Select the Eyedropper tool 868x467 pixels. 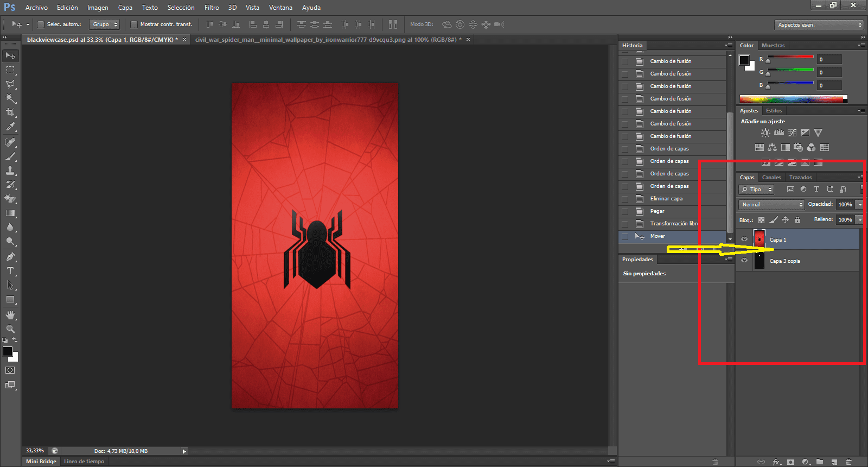tap(10, 127)
